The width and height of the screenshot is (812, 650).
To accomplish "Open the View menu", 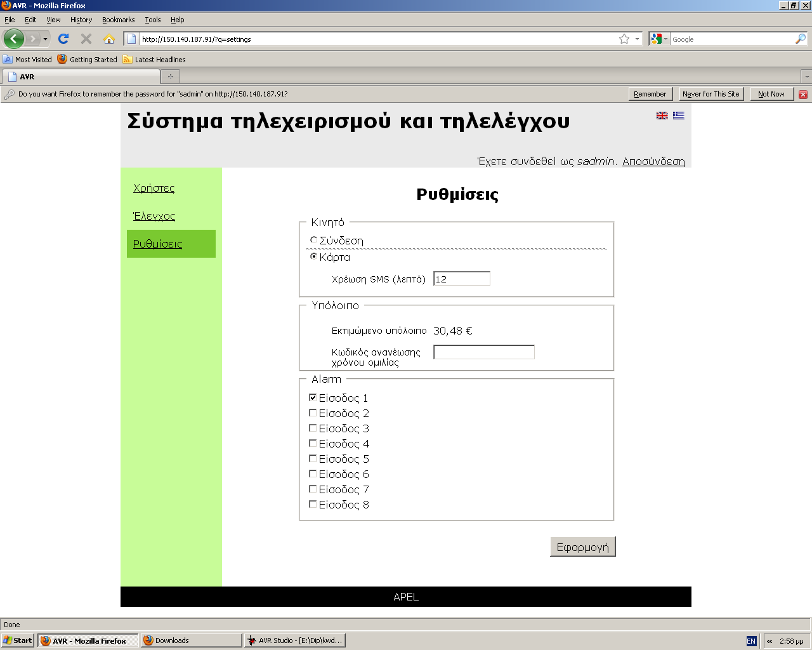I will (53, 20).
